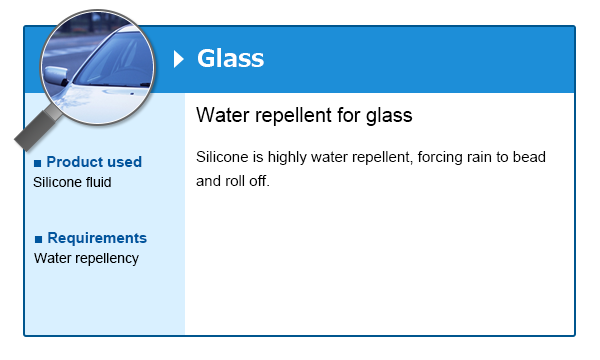Select the Product used heading
600x360 pixels.
pyautogui.click(x=94, y=162)
